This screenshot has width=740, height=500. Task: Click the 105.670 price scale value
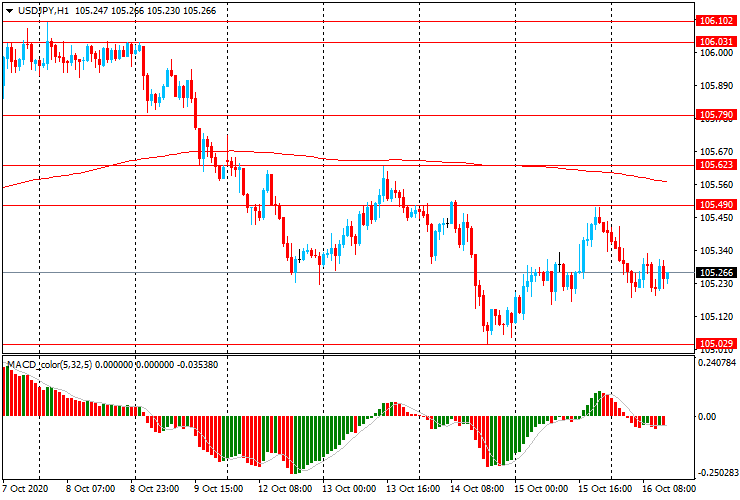[x=716, y=152]
